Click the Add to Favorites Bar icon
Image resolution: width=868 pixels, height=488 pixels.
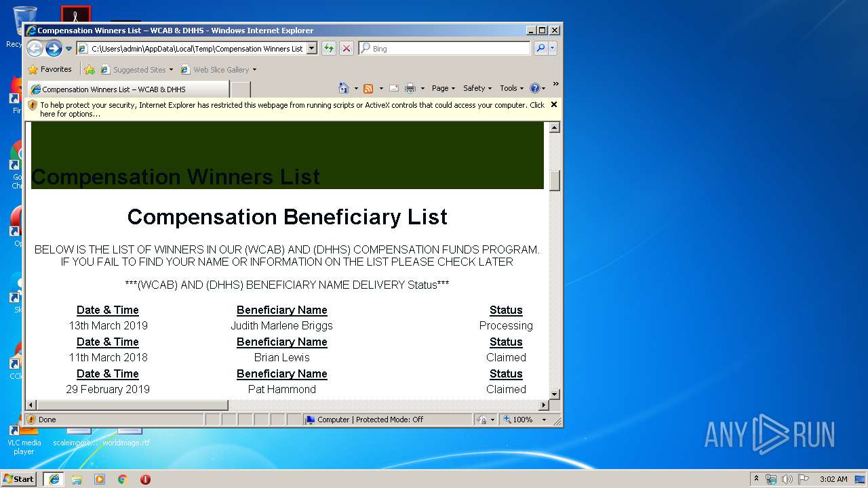pos(90,69)
